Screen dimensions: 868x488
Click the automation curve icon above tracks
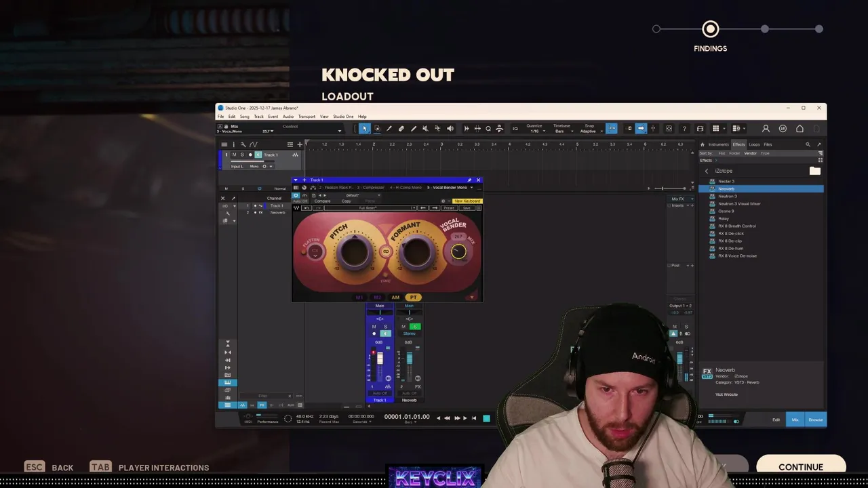pos(253,144)
